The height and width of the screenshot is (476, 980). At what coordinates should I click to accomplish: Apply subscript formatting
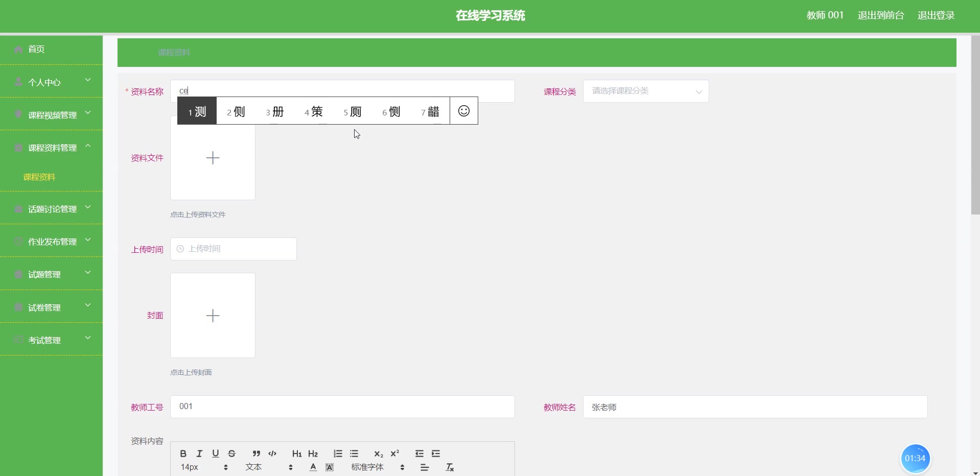(x=379, y=454)
